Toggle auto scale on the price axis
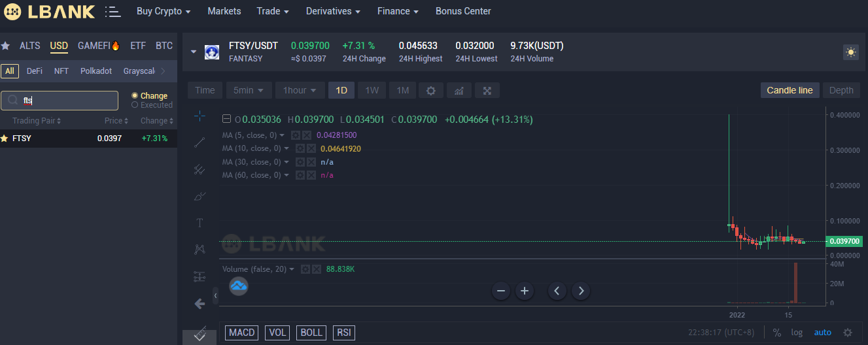 pos(823,333)
